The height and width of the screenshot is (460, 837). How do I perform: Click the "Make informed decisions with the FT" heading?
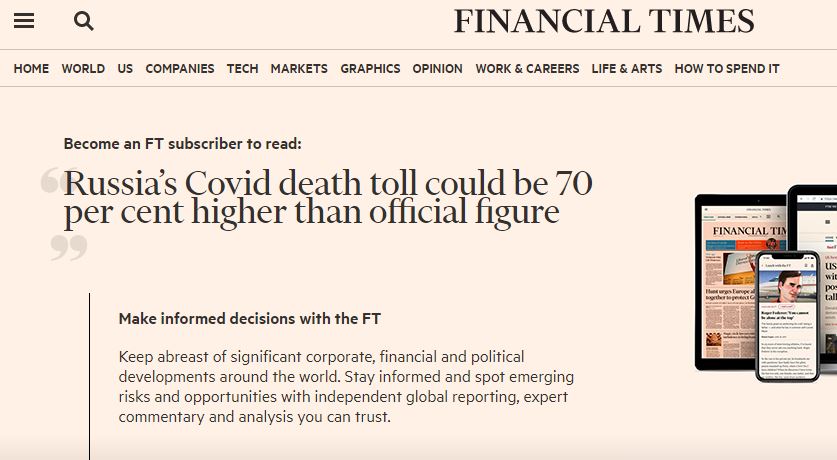point(250,319)
